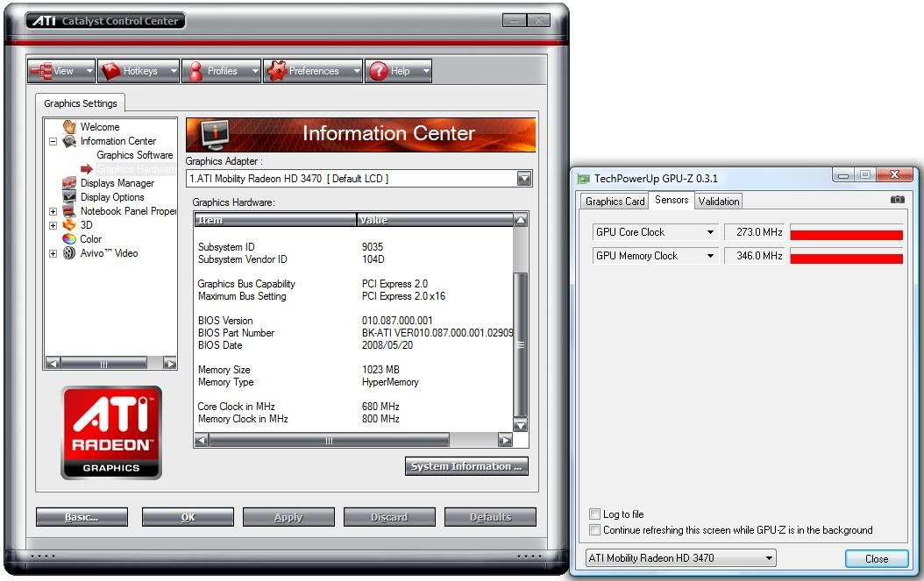The image size is (924, 581).
Task: Click the Notebook Panel Properties icon
Action: [69, 211]
